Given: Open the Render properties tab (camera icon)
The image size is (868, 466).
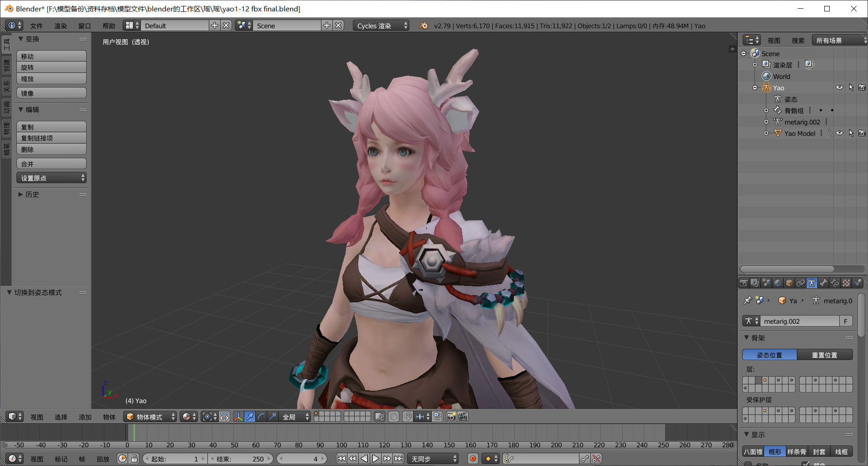Looking at the screenshot, I should click(x=744, y=283).
